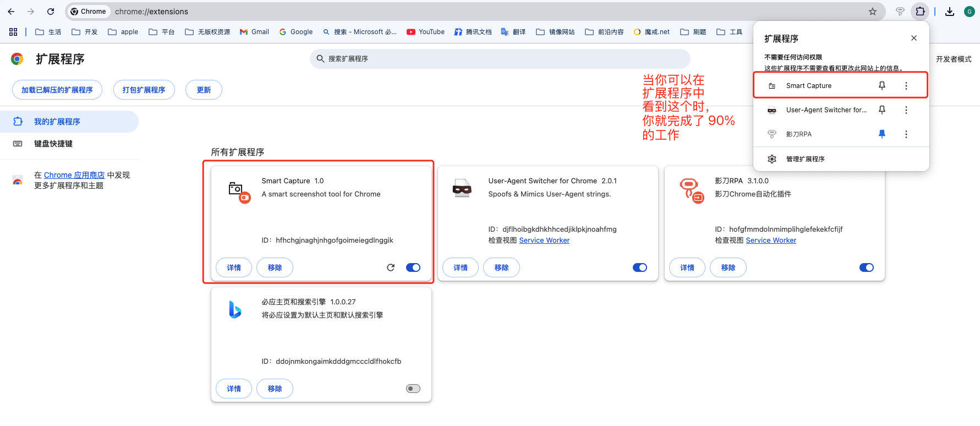Open the 开发 bookmarks folder
The width and height of the screenshot is (980, 426).
tap(85, 32)
